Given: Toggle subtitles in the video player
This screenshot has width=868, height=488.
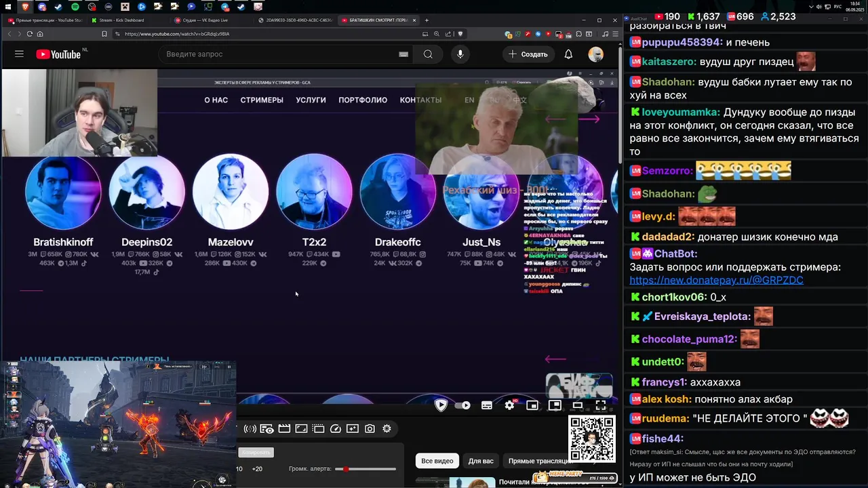Looking at the screenshot, I should [486, 405].
